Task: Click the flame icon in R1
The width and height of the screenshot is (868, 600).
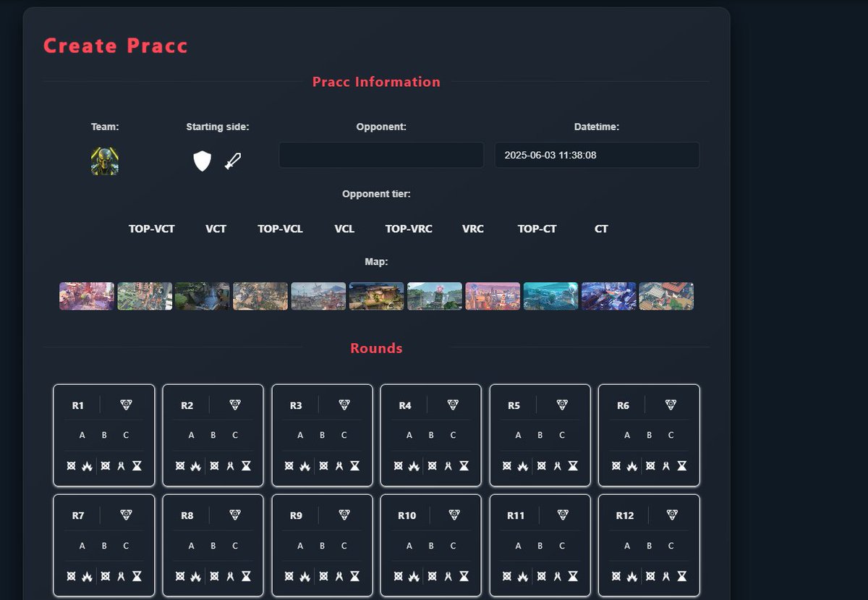Action: pos(87,466)
